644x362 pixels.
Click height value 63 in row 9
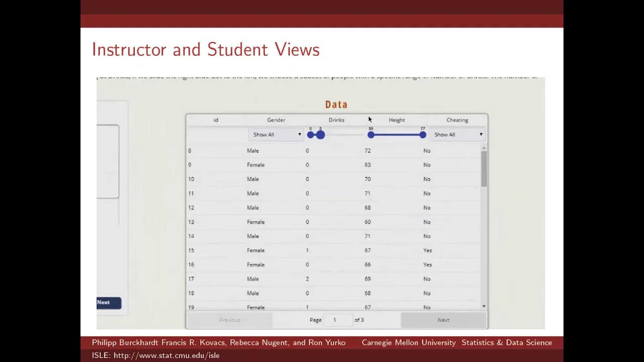point(368,165)
